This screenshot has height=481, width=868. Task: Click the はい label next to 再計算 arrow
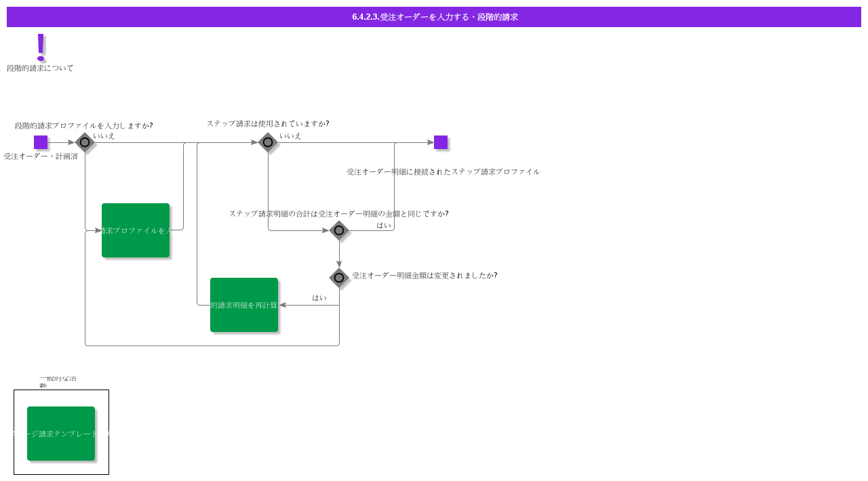point(319,298)
